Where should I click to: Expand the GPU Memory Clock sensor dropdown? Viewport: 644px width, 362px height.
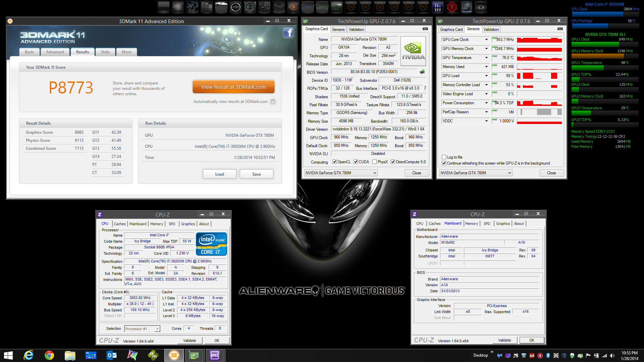tap(486, 49)
